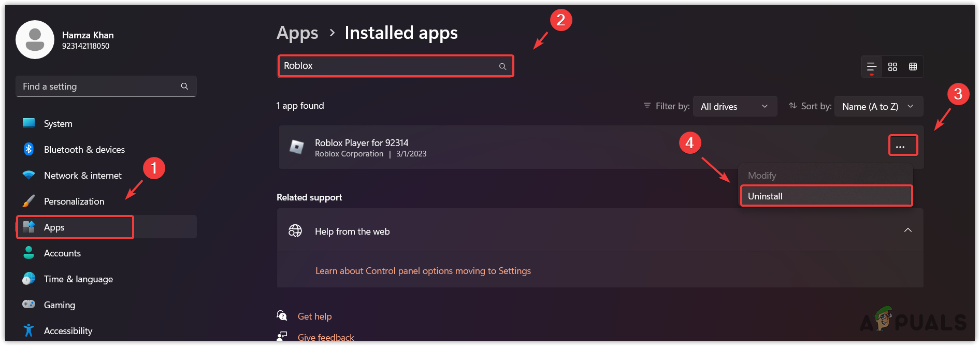Viewport: 980px width, 346px height.
Task: Open Bluetooth & devices settings
Action: click(28, 149)
